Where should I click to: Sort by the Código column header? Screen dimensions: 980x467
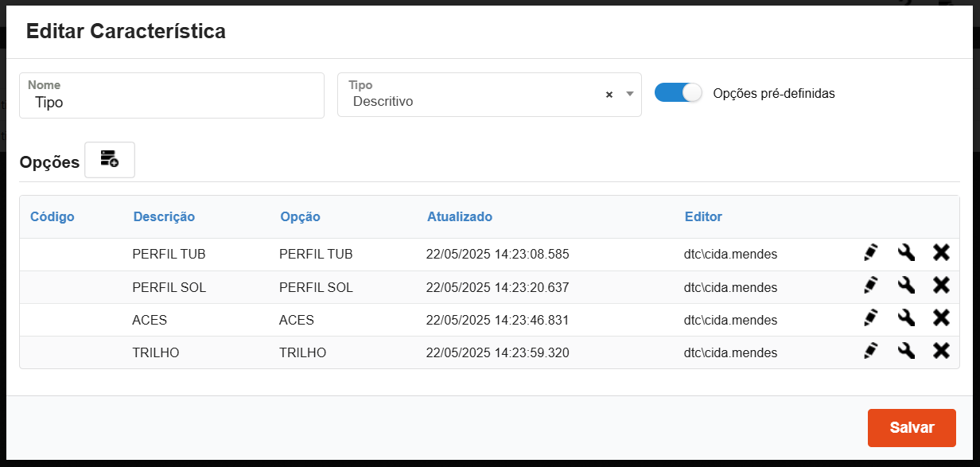point(52,216)
